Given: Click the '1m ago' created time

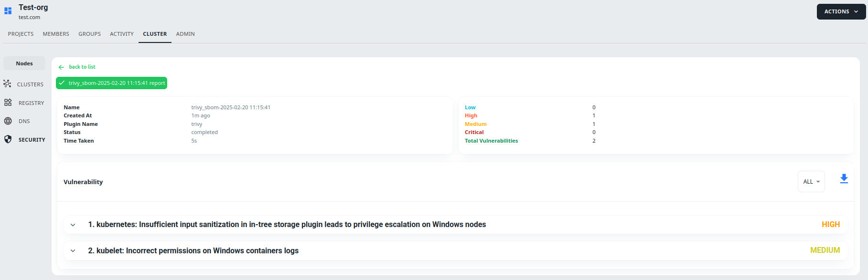Looking at the screenshot, I should [x=201, y=115].
